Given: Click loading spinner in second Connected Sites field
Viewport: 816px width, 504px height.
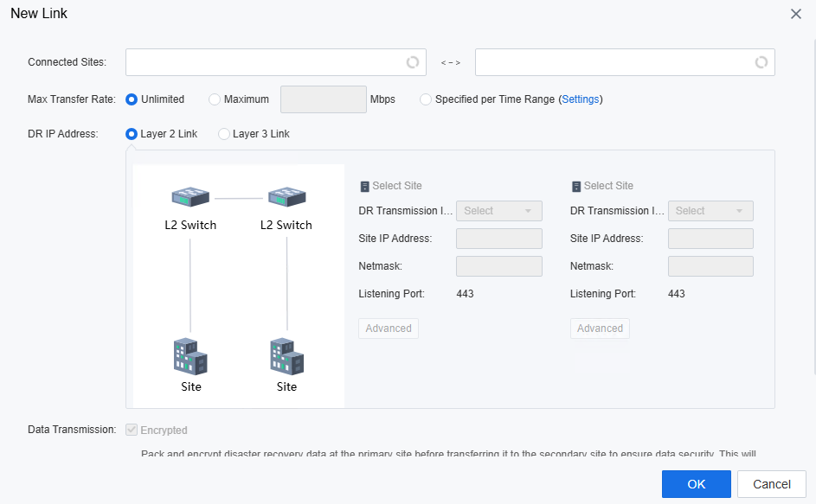Looking at the screenshot, I should [761, 62].
